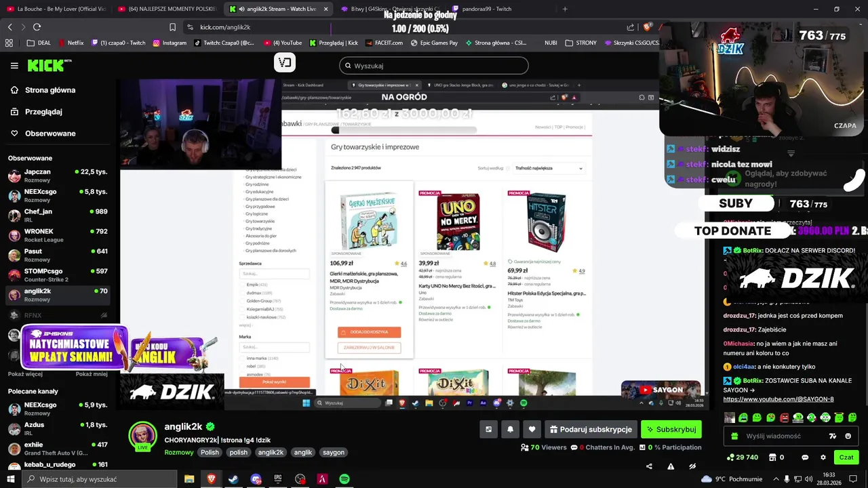Open followed channel WRONEK
This screenshot has height=488, width=868.
[x=58, y=235]
